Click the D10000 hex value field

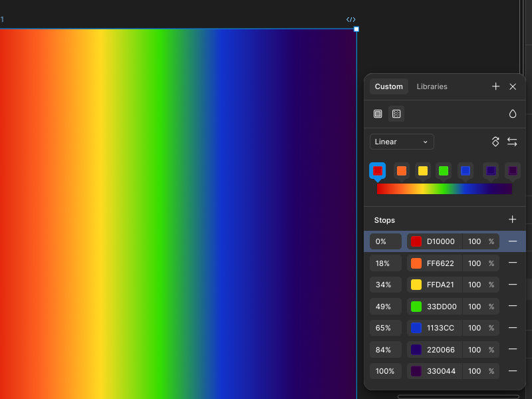441,241
